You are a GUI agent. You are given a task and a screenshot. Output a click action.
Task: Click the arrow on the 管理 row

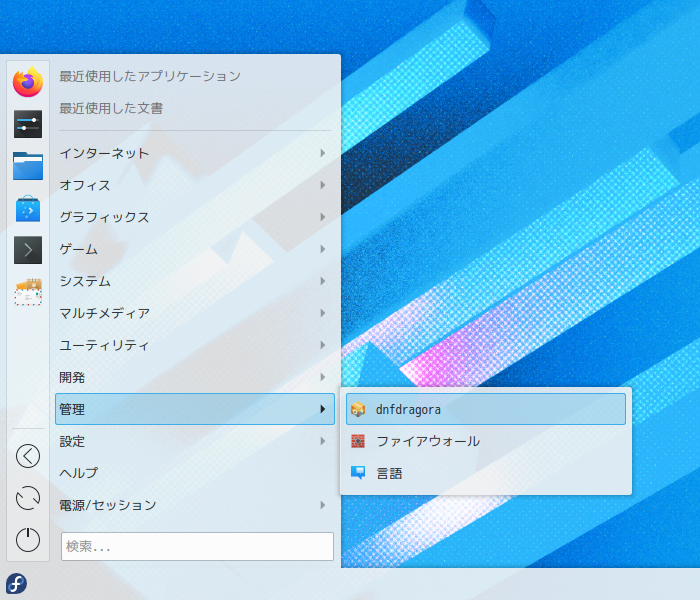[x=322, y=409]
